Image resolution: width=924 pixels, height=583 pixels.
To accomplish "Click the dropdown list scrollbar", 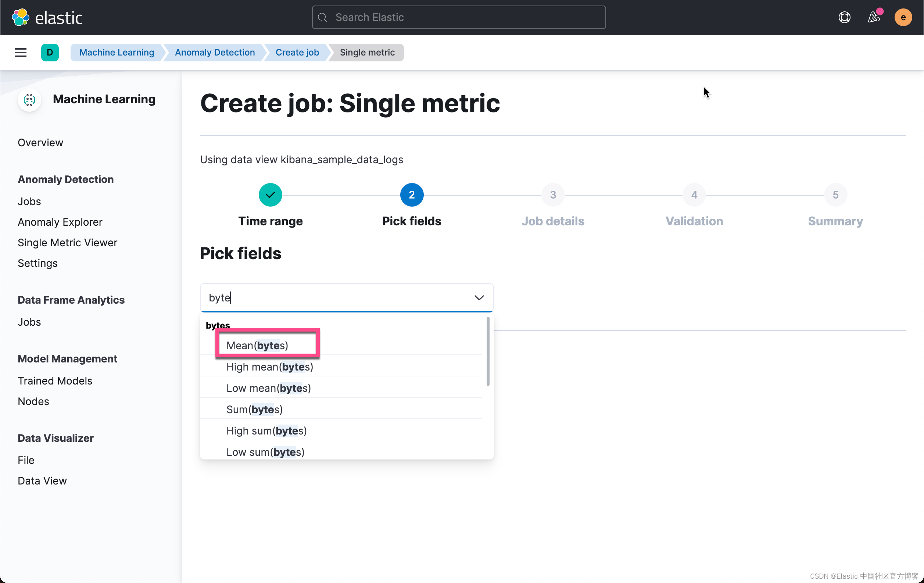I will tap(488, 351).
